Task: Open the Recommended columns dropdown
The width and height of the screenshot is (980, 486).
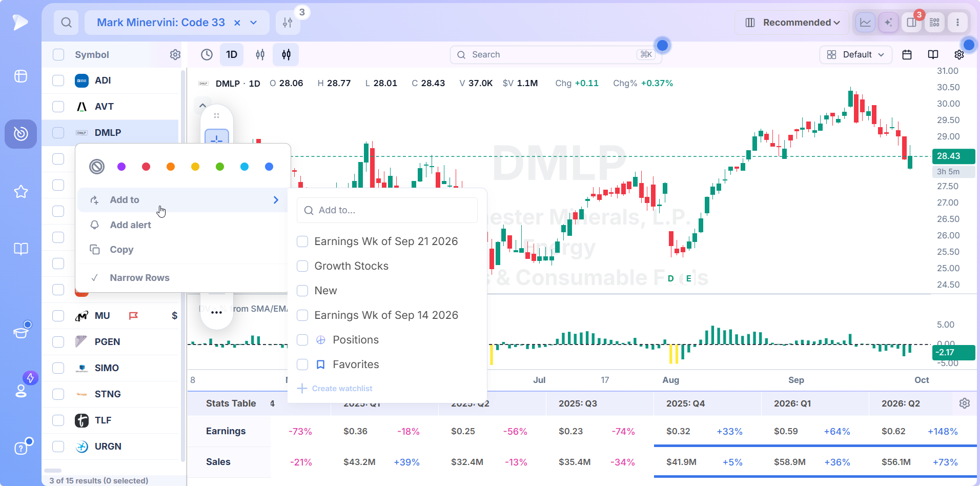Action: pos(791,23)
